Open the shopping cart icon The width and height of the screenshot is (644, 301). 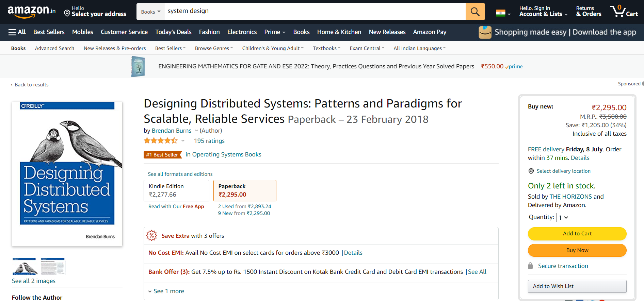pos(624,11)
